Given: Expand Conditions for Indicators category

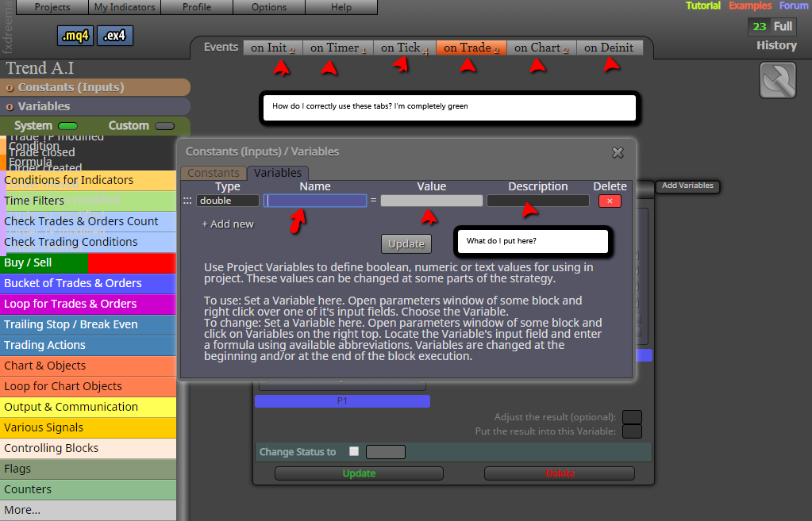Looking at the screenshot, I should point(88,180).
